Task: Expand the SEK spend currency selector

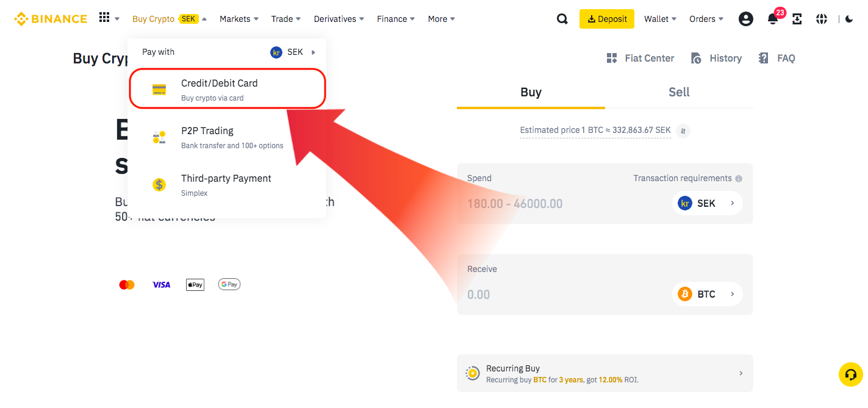Action: 707,203
